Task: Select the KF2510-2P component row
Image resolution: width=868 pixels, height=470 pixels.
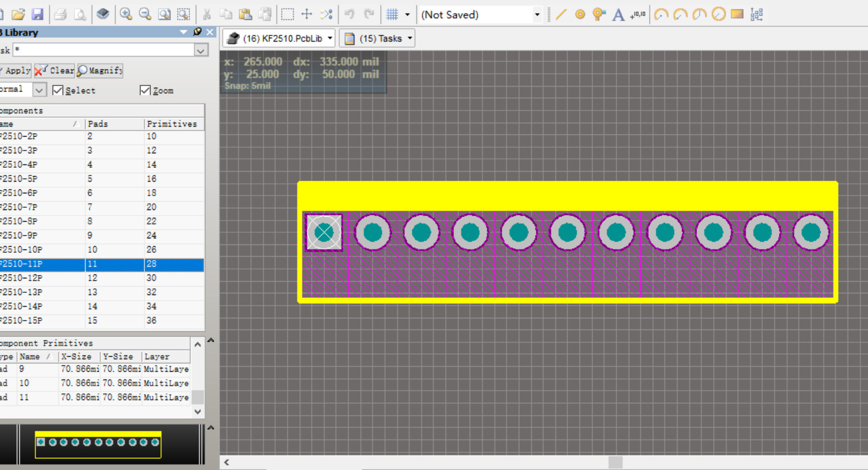Action: click(x=102, y=136)
